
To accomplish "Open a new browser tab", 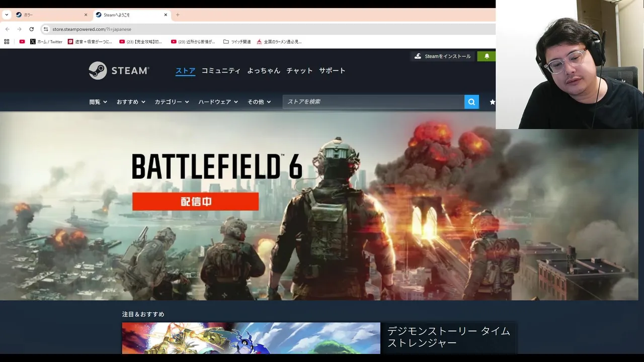I will (x=178, y=15).
